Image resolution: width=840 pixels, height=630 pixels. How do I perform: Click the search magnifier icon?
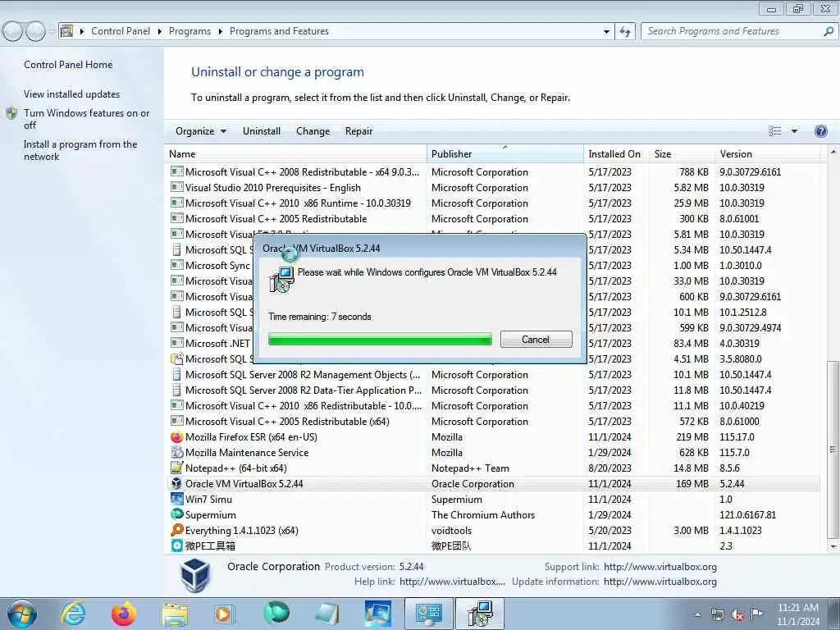tap(829, 32)
